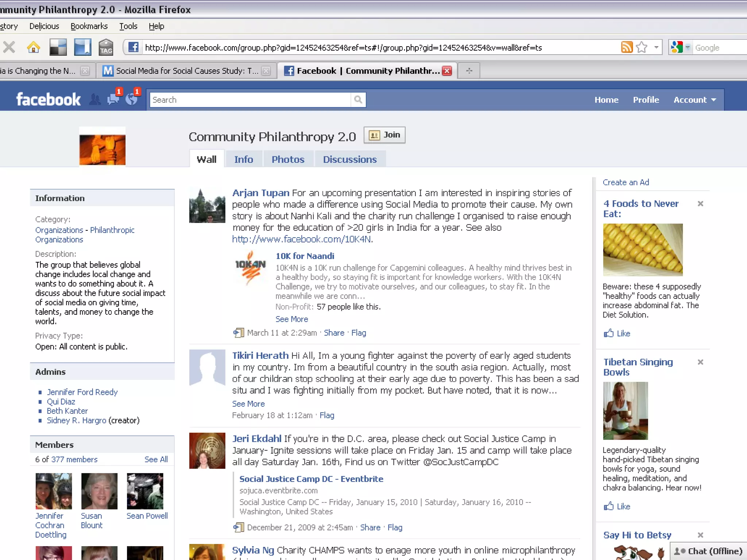Switch to the Discussions tab

tap(349, 159)
